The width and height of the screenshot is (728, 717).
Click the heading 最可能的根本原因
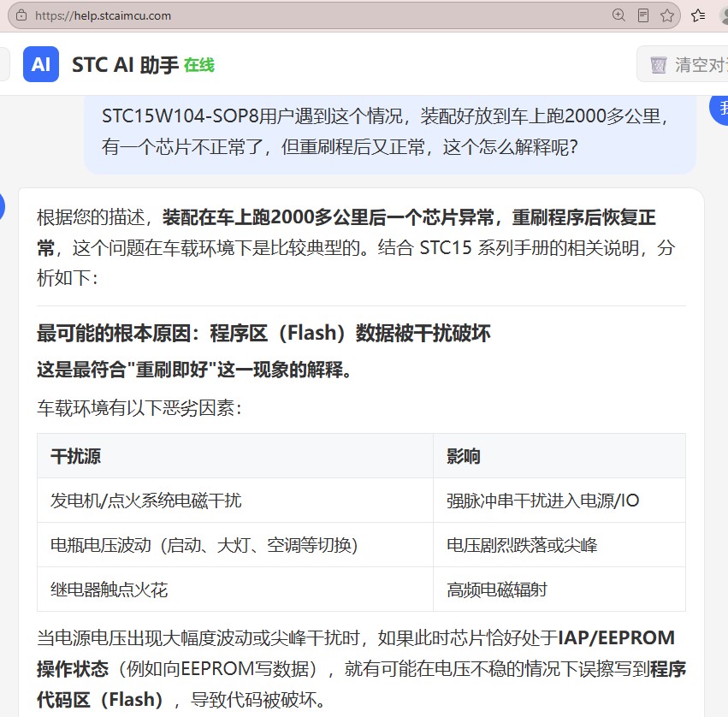coord(263,333)
